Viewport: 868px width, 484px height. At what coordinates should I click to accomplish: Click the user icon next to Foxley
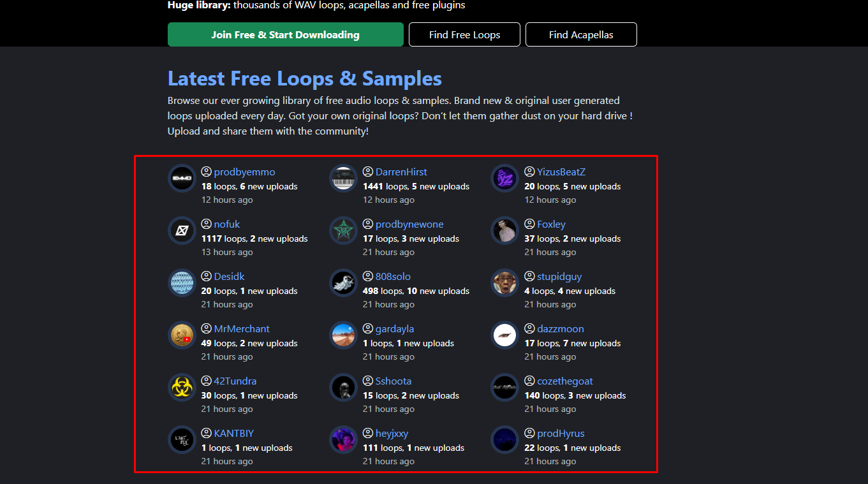[529, 224]
